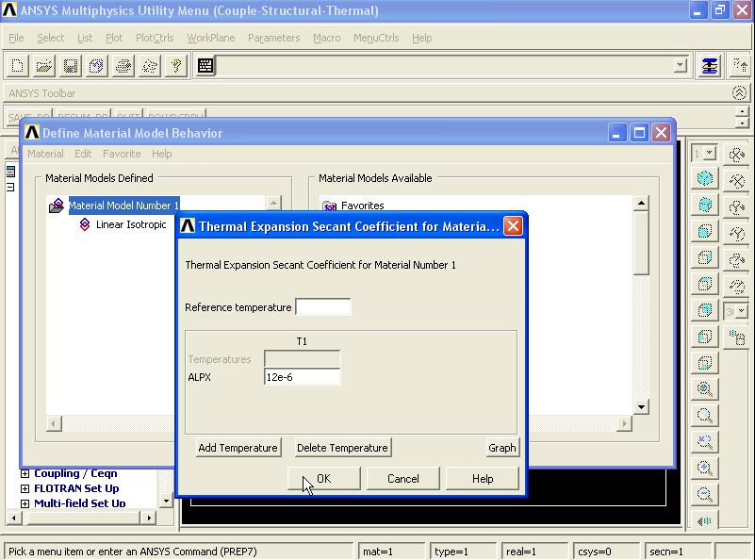Viewport: 755px width, 560px height.
Task: Click the Zoom In plus magnifier icon
Action: (705, 468)
